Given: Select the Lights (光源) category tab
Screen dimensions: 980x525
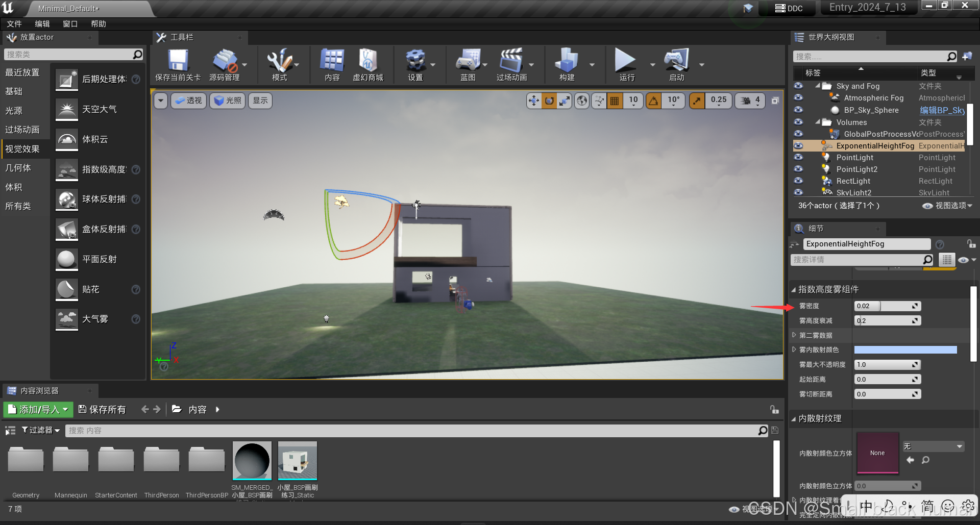Looking at the screenshot, I should [x=14, y=111].
